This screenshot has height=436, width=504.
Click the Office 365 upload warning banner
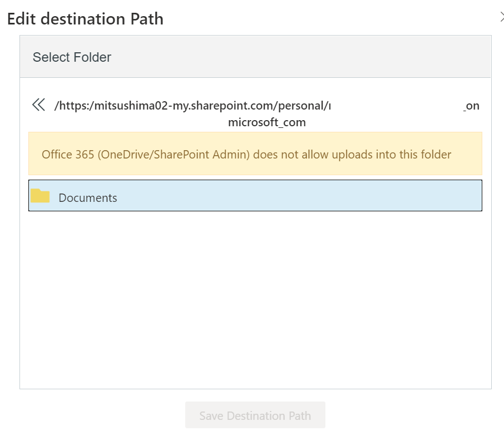tap(255, 154)
